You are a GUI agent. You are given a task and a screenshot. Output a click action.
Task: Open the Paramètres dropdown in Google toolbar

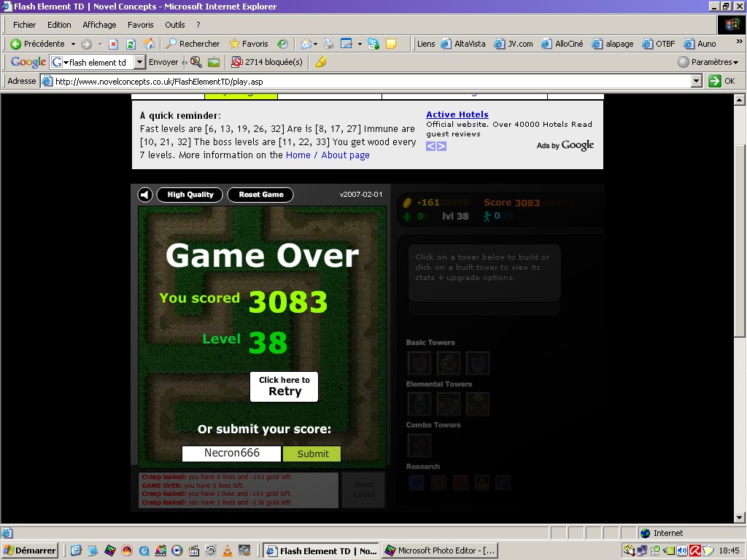pos(709,62)
